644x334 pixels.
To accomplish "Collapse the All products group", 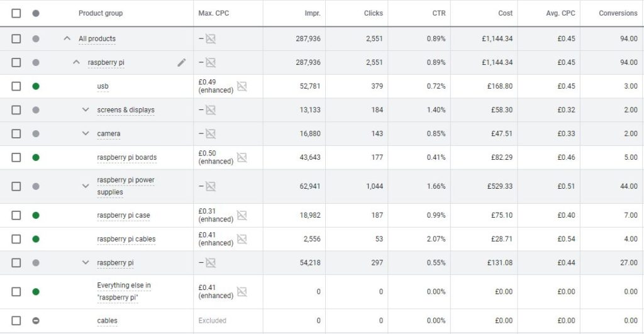I will 67,38.
